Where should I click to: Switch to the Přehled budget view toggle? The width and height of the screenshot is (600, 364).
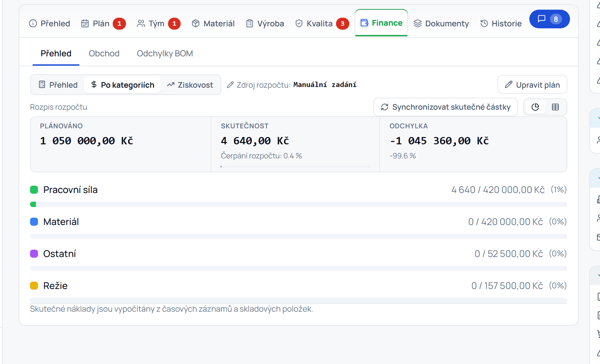(x=58, y=85)
